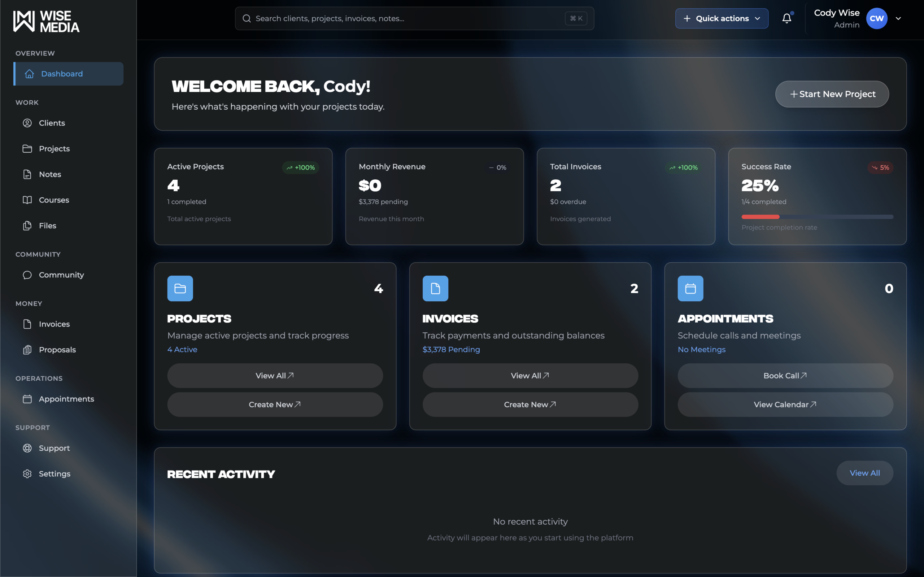The width and height of the screenshot is (924, 577).
Task: Open the Cody Wise account menu chevron
Action: (899, 18)
